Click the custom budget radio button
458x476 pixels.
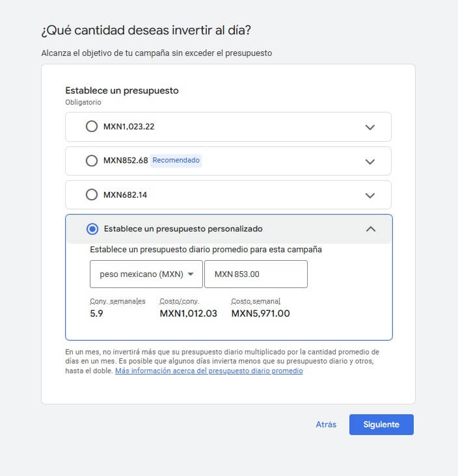tap(92, 229)
